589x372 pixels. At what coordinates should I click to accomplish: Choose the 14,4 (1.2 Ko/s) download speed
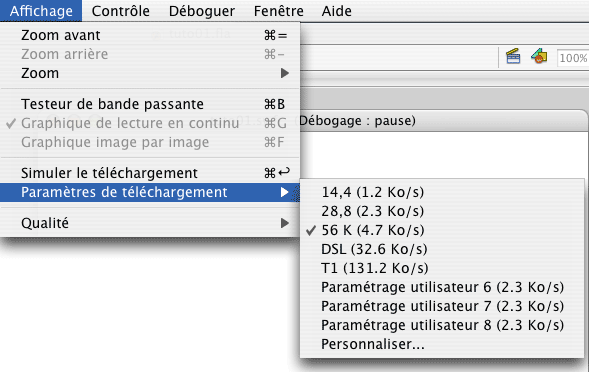pos(442,192)
